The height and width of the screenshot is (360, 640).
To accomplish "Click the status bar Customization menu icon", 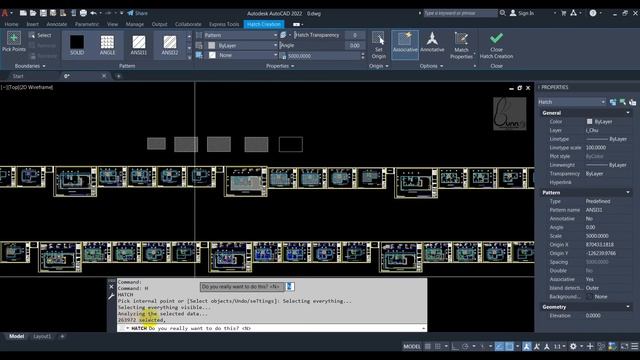I will click(x=634, y=347).
